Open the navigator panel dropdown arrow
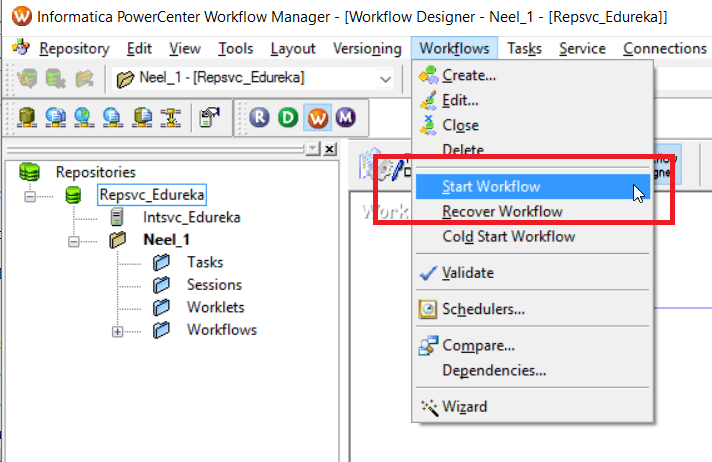 click(x=313, y=149)
